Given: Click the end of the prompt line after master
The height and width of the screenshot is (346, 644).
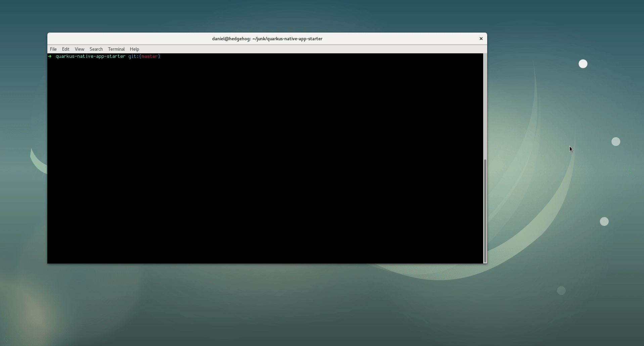Looking at the screenshot, I should 161,56.
